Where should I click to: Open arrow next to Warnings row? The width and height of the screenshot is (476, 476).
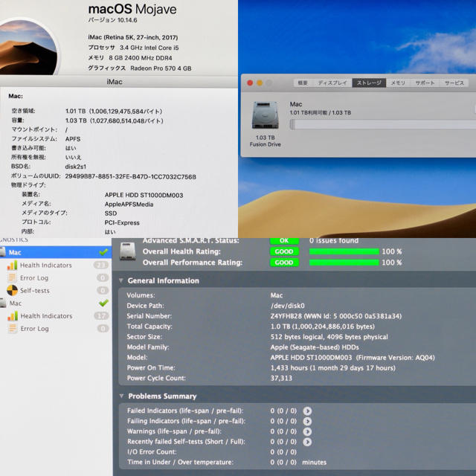pyautogui.click(x=307, y=431)
